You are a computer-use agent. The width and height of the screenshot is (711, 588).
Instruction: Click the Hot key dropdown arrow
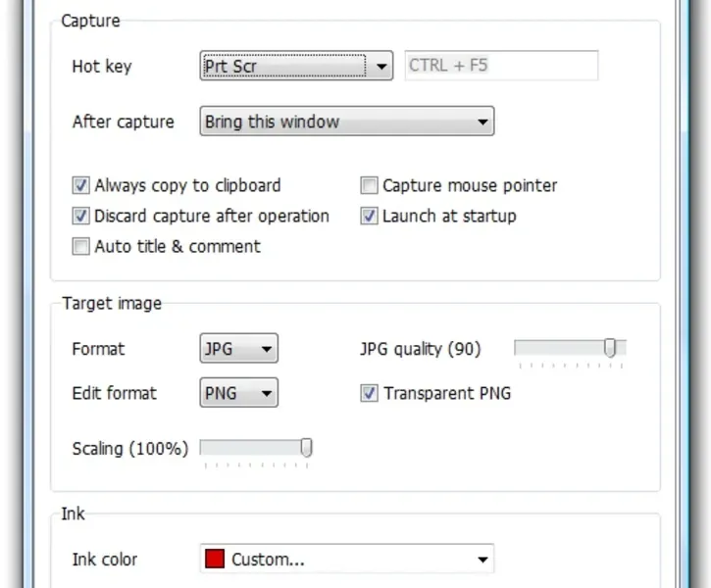381,67
